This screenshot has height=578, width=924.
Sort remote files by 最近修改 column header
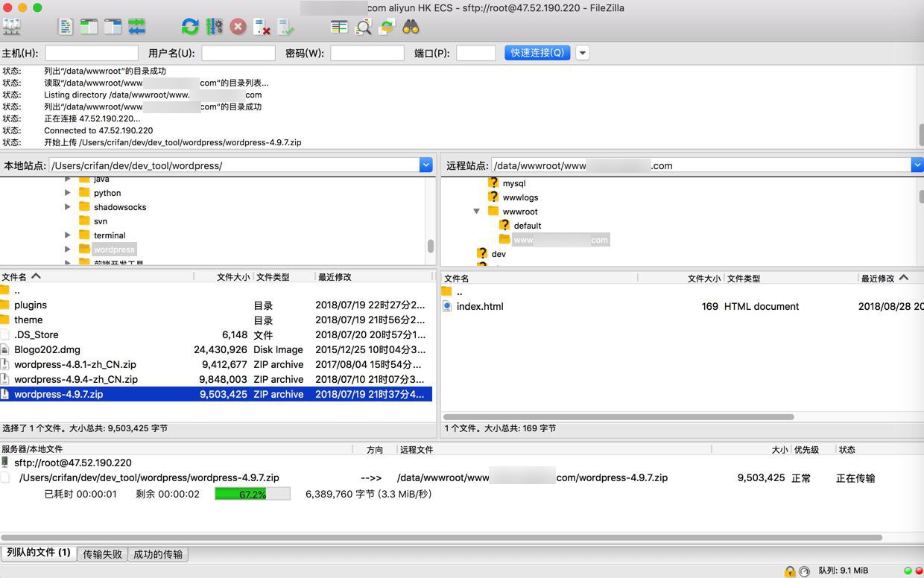(x=891, y=278)
